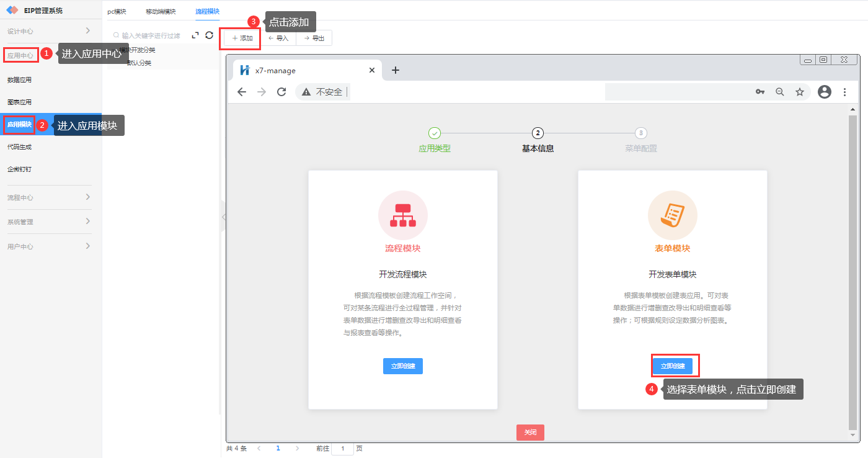
Task: Open the browser profile avatar
Action: pyautogui.click(x=824, y=92)
